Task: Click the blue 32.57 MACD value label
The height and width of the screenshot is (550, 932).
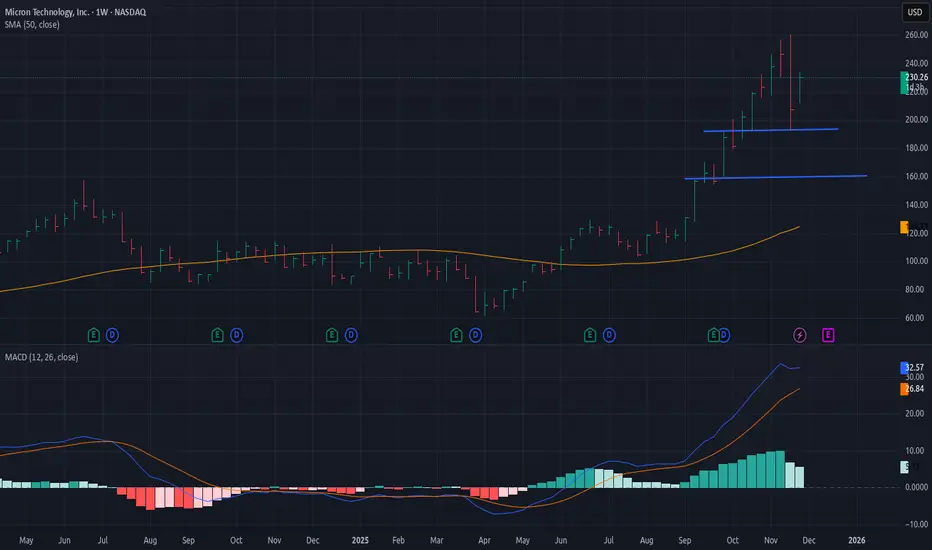Action: 914,367
